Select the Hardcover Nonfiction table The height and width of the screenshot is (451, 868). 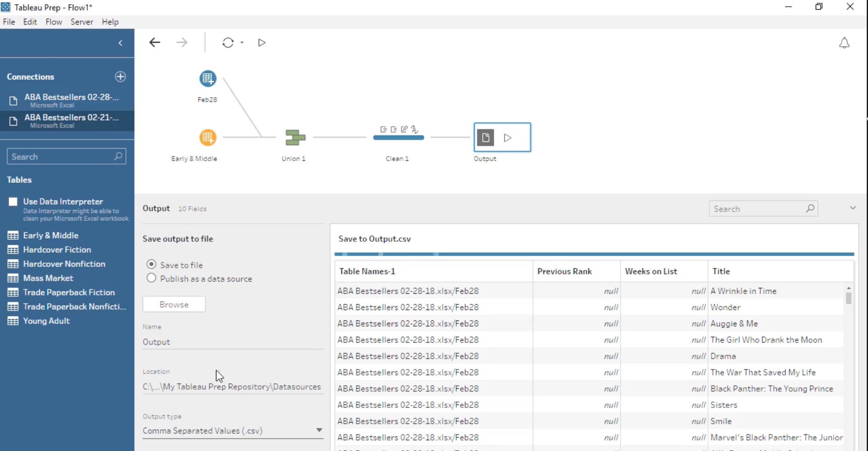[x=64, y=264]
